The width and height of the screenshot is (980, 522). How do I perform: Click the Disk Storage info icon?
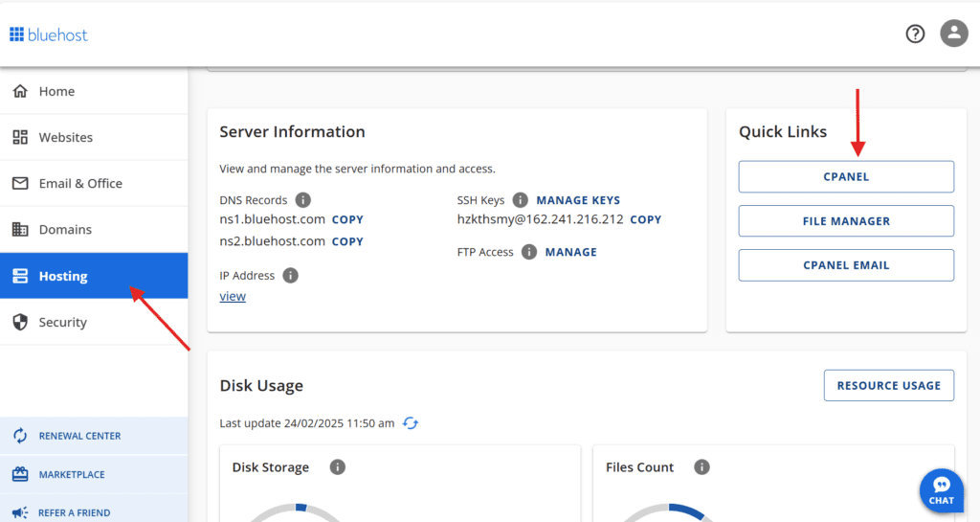pyautogui.click(x=338, y=467)
